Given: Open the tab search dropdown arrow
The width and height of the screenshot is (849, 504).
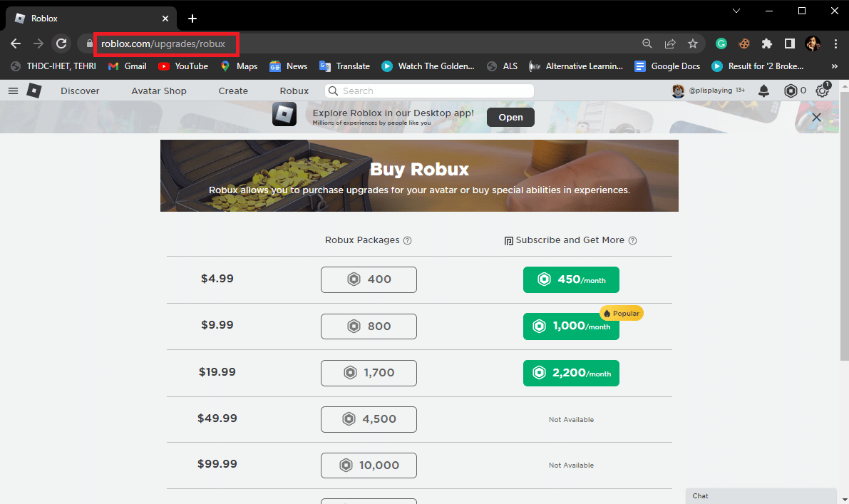Looking at the screenshot, I should point(736,11).
